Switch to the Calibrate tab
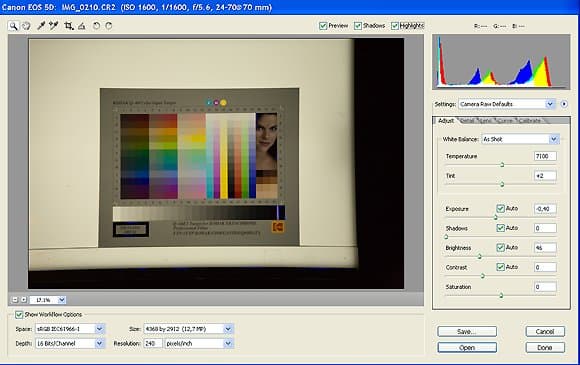Image resolution: width=580 pixels, height=365 pixels. (x=530, y=121)
